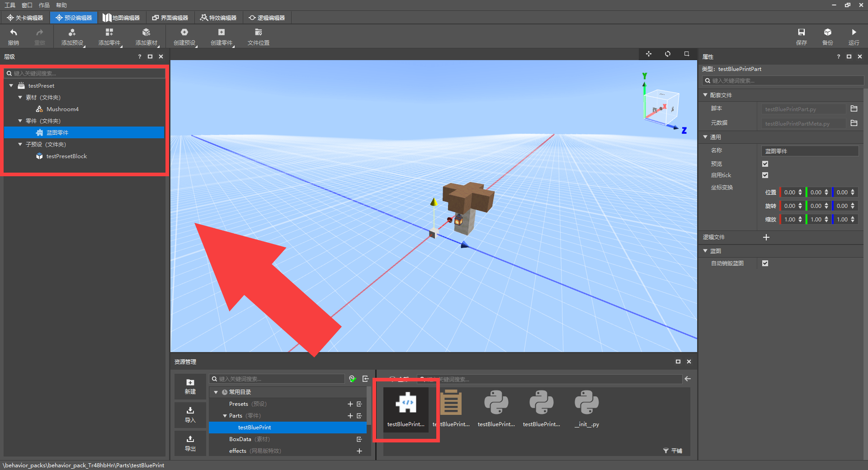
Task: Add a new item in the effects row
Action: pos(359,451)
